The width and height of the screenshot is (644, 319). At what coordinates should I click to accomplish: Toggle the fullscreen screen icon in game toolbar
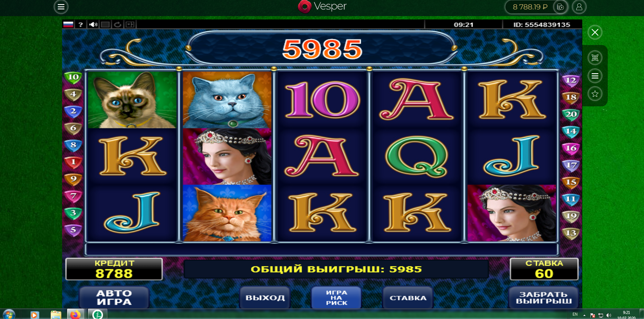click(x=105, y=24)
